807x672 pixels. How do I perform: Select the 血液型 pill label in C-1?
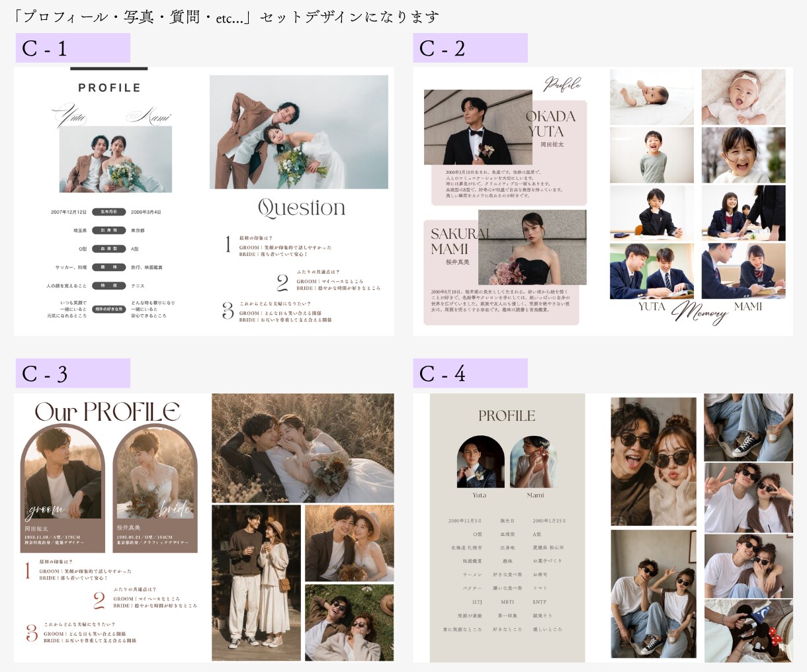pos(108,249)
